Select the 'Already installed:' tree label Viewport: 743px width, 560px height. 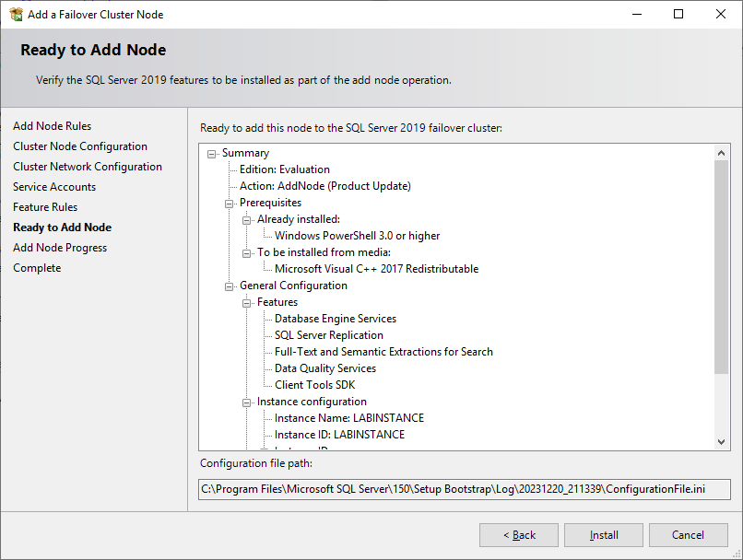tap(299, 219)
